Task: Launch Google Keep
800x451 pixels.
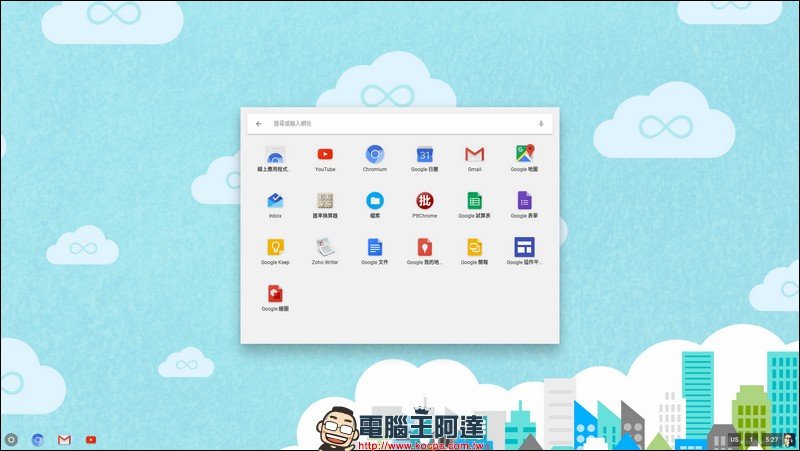Action: pyautogui.click(x=275, y=247)
